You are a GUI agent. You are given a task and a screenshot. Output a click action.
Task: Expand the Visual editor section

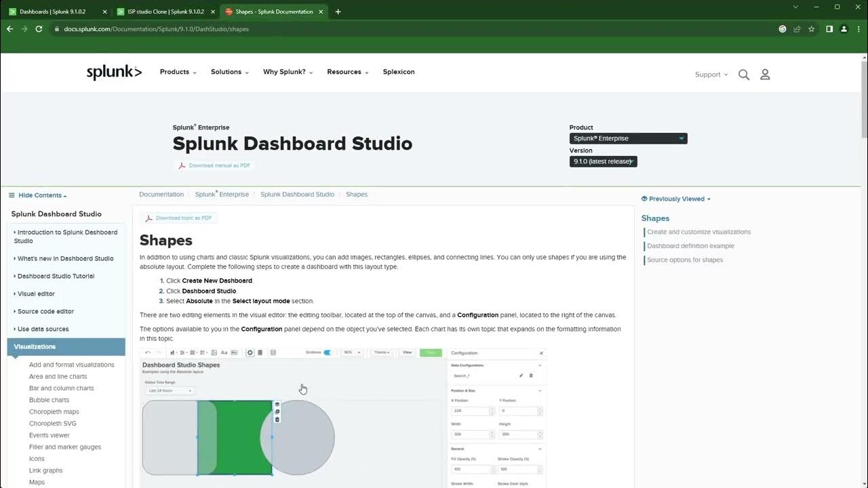[35, 293]
